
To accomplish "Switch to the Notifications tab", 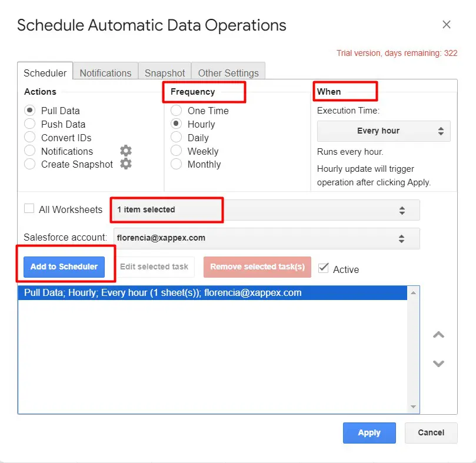I will [105, 73].
